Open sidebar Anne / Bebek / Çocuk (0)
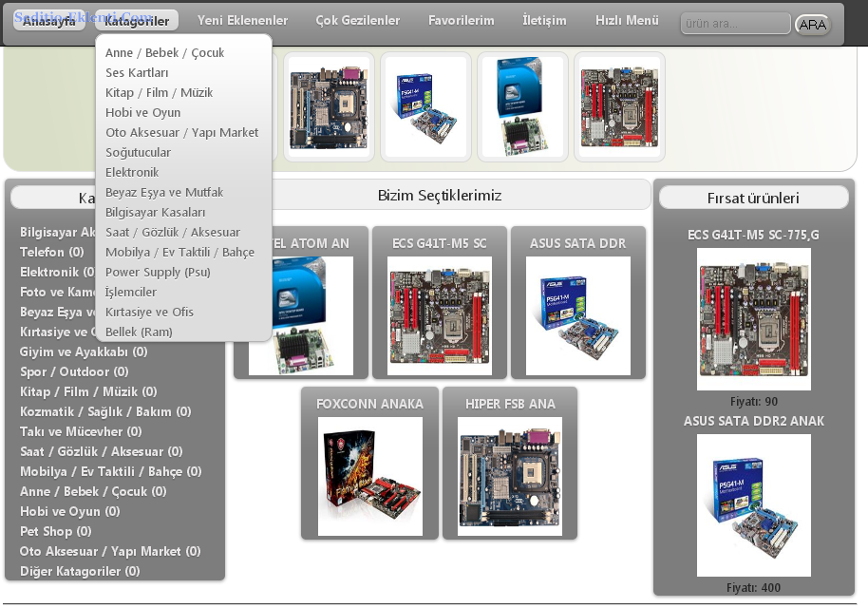 [x=93, y=491]
